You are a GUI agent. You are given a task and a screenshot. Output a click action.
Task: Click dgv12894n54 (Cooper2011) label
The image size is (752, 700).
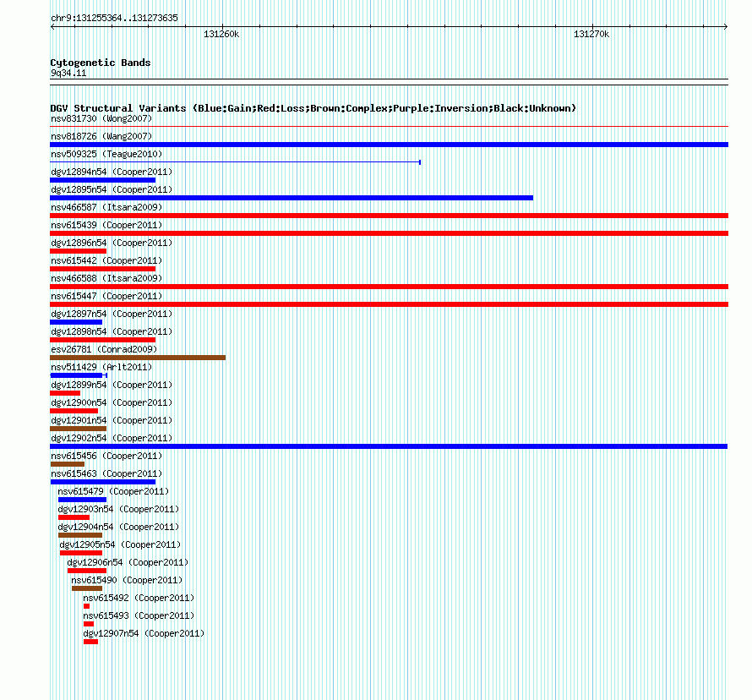pyautogui.click(x=112, y=172)
